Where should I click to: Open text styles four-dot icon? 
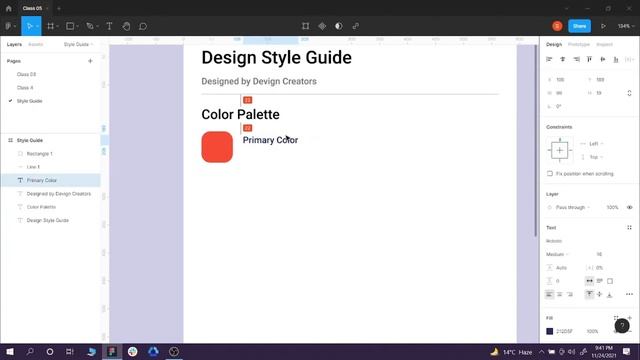point(629,228)
